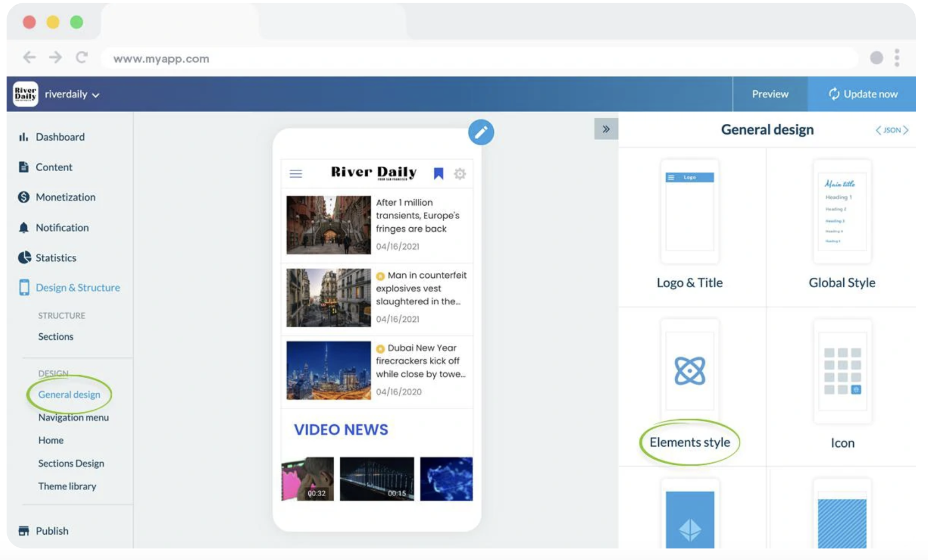The width and height of the screenshot is (928, 560).
Task: Collapse the right panel with double chevron
Action: pyautogui.click(x=605, y=129)
